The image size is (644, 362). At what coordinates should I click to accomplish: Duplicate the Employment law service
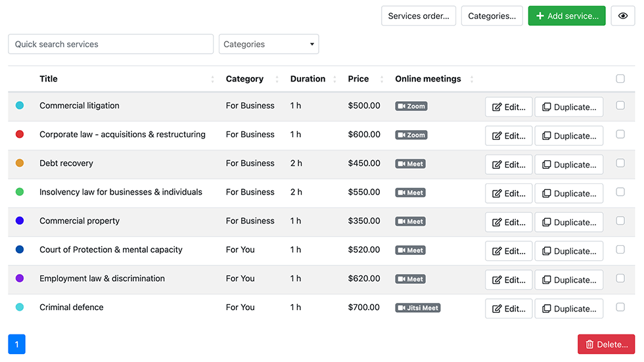pyautogui.click(x=569, y=279)
